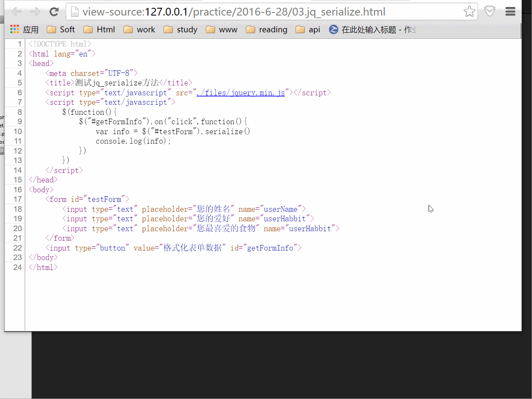This screenshot has width=532, height=399.
Task: Expand the www bookmarks folder
Action: (x=221, y=29)
